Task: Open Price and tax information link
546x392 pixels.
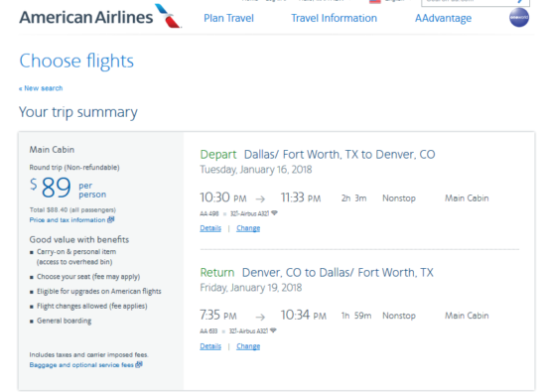Action: 68,220
